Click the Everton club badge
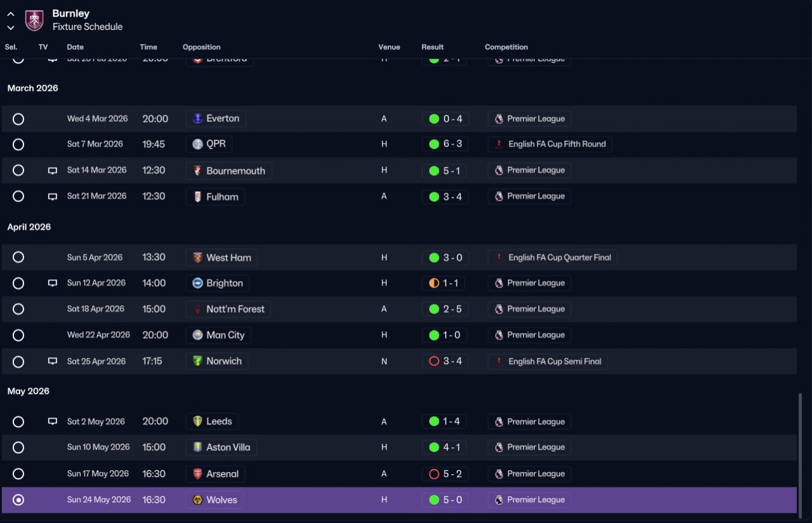The height and width of the screenshot is (523, 812). pos(198,119)
